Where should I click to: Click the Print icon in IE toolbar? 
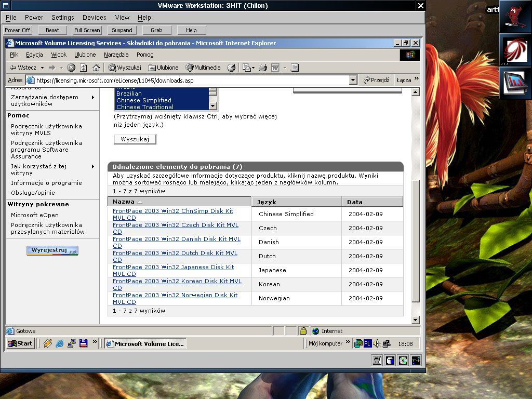click(x=263, y=68)
